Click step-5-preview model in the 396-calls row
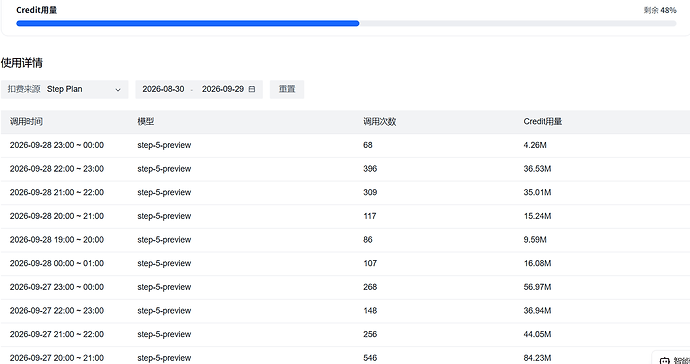 pyautogui.click(x=164, y=169)
